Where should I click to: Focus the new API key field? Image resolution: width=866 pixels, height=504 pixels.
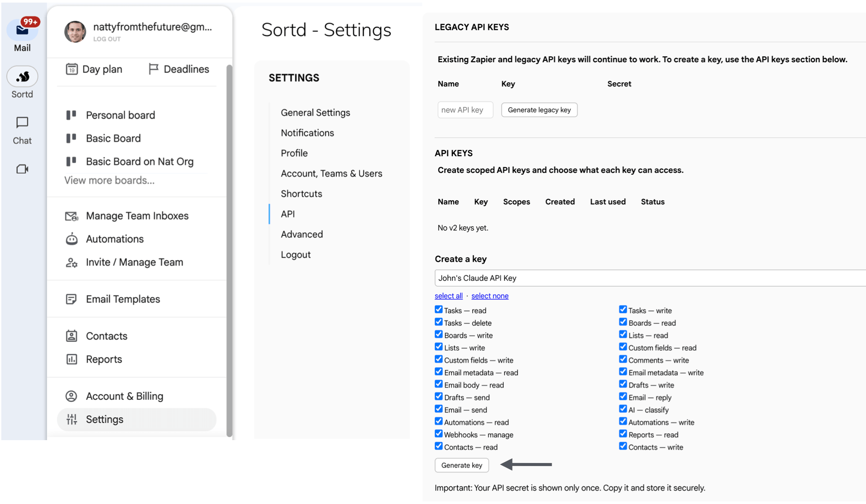click(465, 110)
